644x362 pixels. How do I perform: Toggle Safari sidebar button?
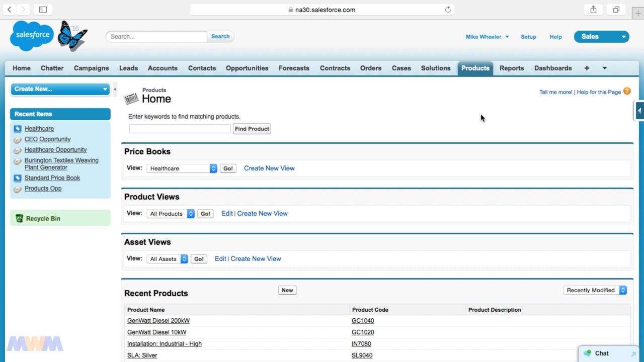coord(43,10)
